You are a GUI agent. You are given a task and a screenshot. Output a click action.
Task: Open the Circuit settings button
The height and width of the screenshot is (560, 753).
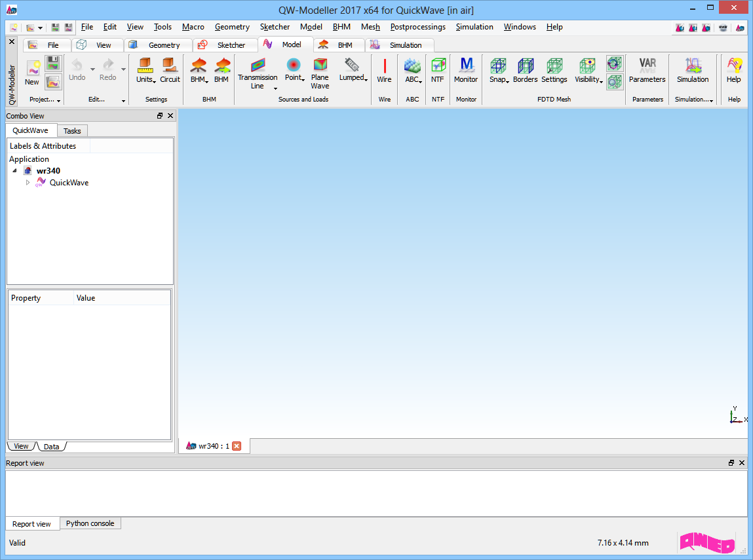tap(170, 70)
